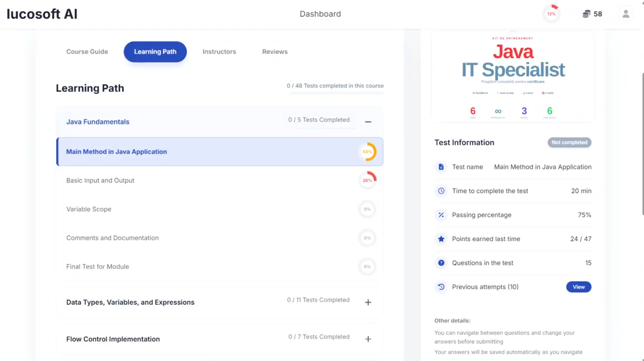Image resolution: width=644 pixels, height=361 pixels.
Task: Switch to the Course Guide tab
Action: pyautogui.click(x=87, y=52)
